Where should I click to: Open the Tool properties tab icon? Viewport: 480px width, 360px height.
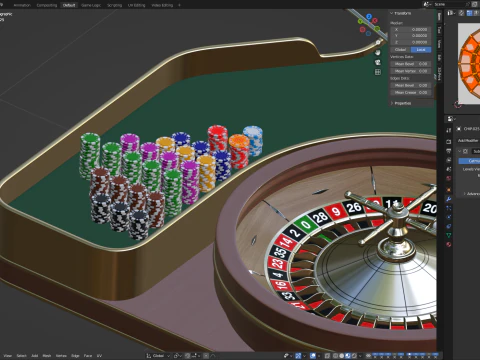[449, 130]
